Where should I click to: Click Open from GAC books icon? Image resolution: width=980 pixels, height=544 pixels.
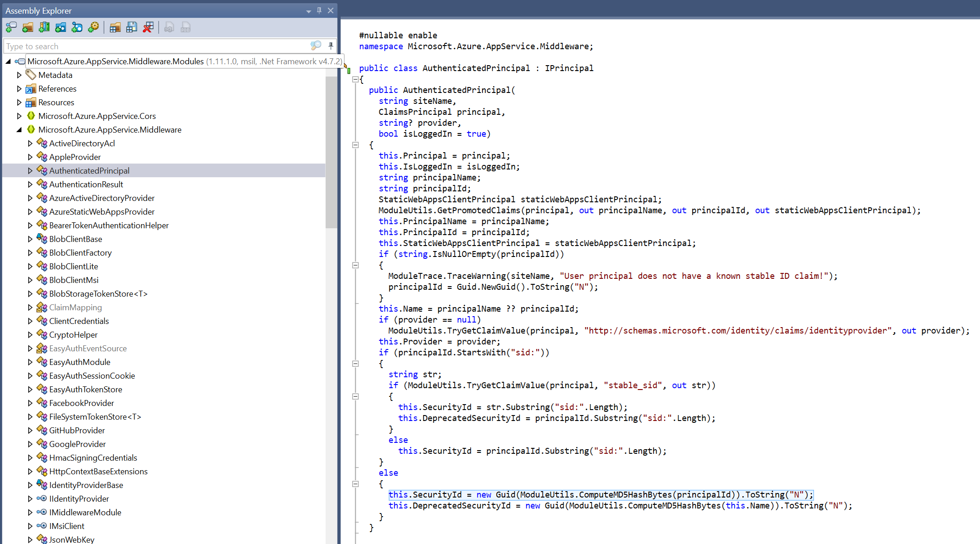click(44, 28)
